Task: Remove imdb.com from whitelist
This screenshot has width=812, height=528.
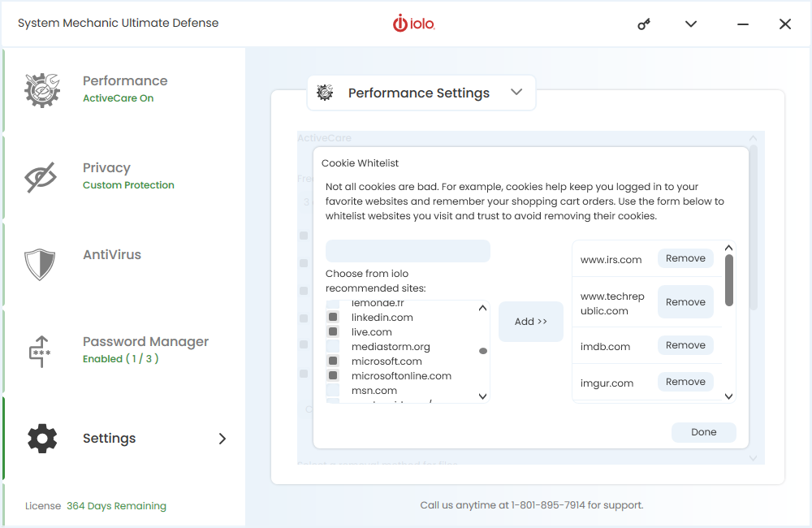Action: [x=685, y=345]
